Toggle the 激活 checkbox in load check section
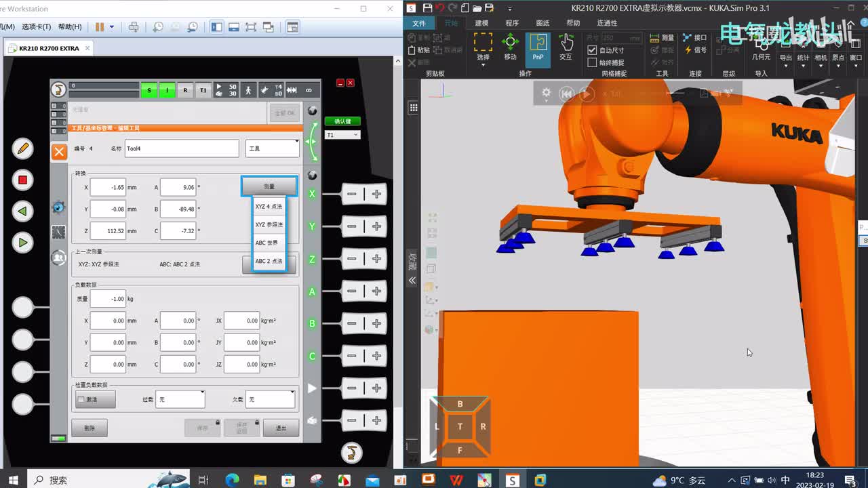 tap(81, 400)
